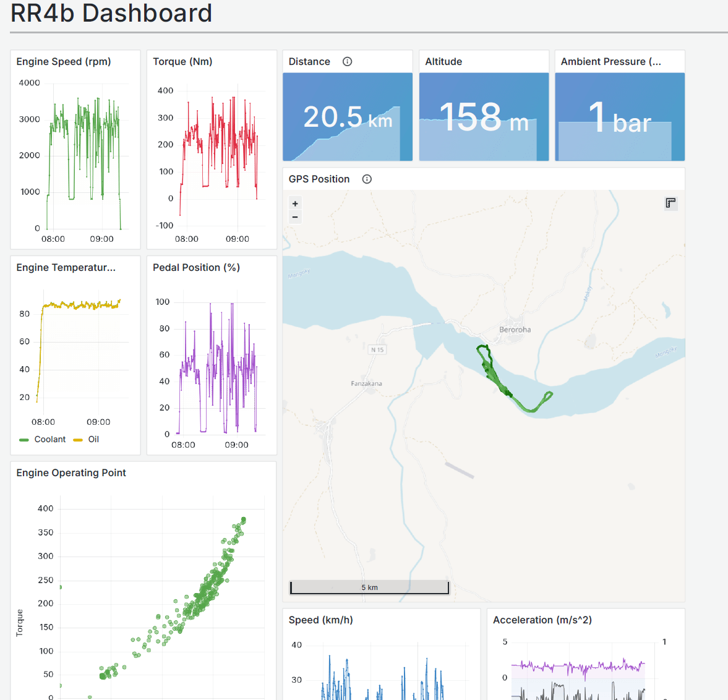Zoom out on the GPS map
The width and height of the screenshot is (728, 700).
pos(295,217)
